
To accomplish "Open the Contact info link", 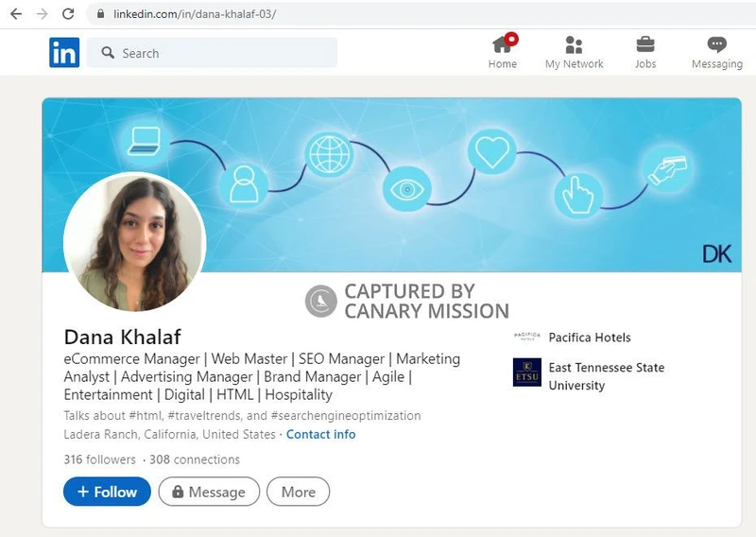I will tap(320, 434).
